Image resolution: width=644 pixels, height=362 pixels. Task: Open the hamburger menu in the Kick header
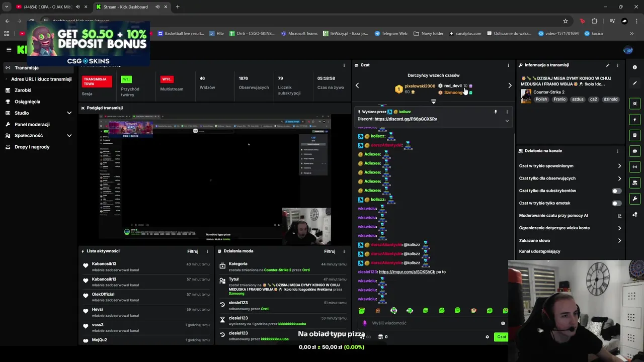[9, 49]
